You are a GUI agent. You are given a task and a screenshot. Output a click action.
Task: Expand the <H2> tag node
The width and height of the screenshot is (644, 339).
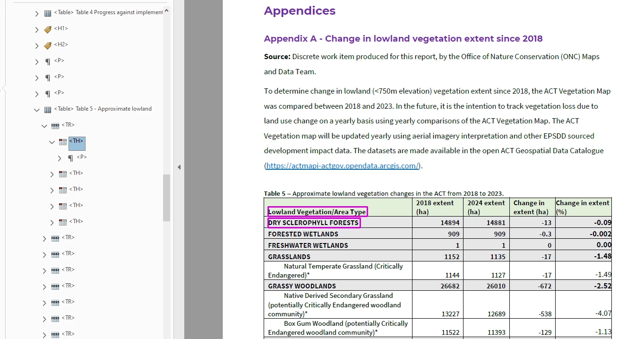(37, 46)
